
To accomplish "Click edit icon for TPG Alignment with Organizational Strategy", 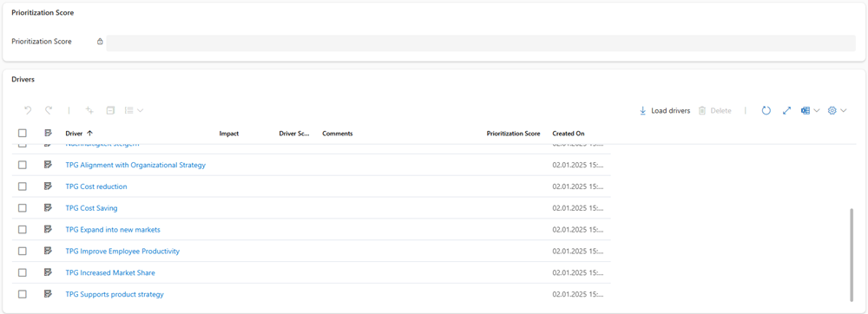I will point(48,165).
